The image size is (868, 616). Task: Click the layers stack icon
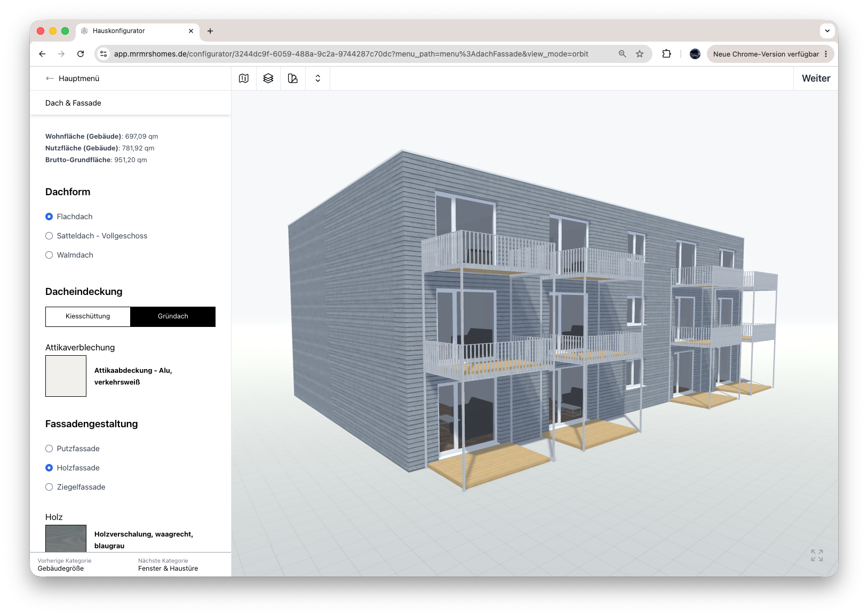[268, 78]
